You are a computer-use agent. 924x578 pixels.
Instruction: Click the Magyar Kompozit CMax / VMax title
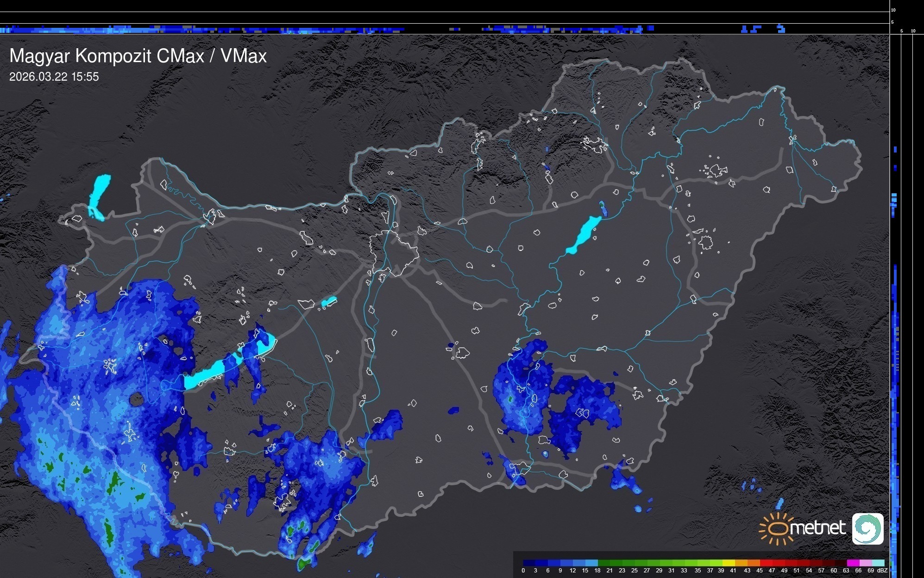pyautogui.click(x=138, y=56)
